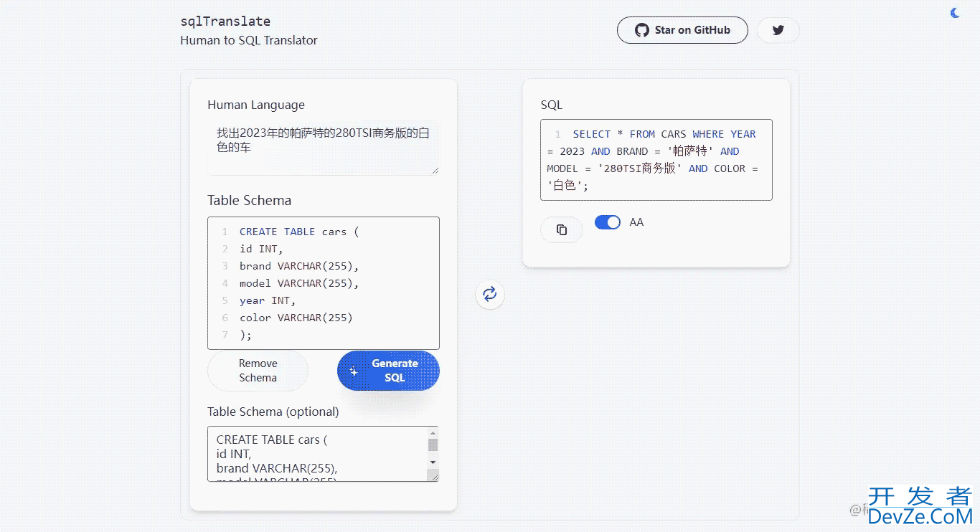Click the "Human Language" heading
The height and width of the screenshot is (532, 980).
click(x=256, y=105)
